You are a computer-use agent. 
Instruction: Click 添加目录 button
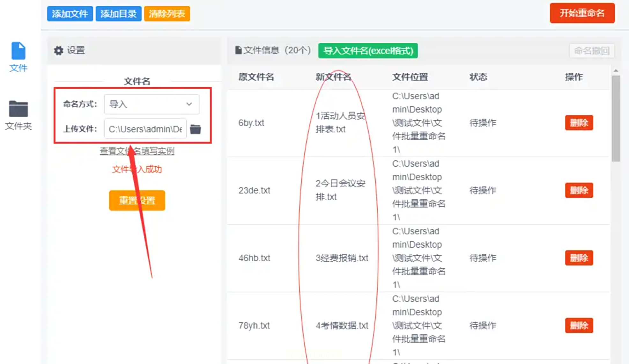click(x=118, y=14)
